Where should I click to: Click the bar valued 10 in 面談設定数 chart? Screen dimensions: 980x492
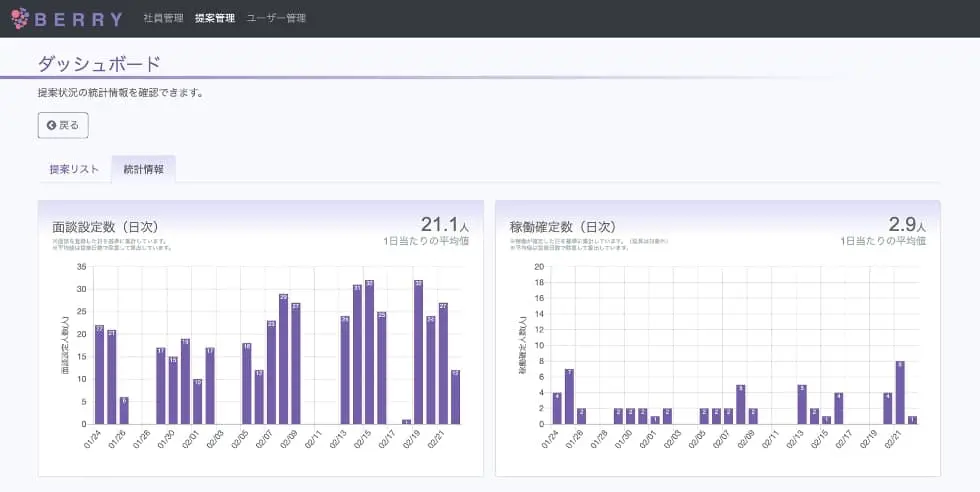198,401
